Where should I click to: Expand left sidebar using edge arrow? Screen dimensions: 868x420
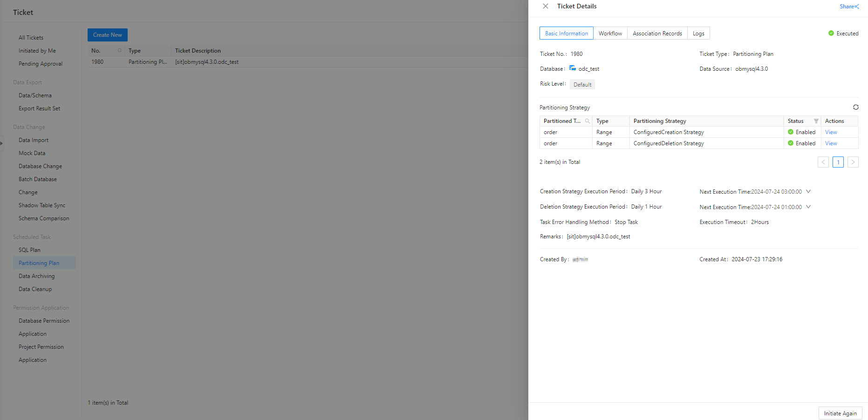[2, 143]
